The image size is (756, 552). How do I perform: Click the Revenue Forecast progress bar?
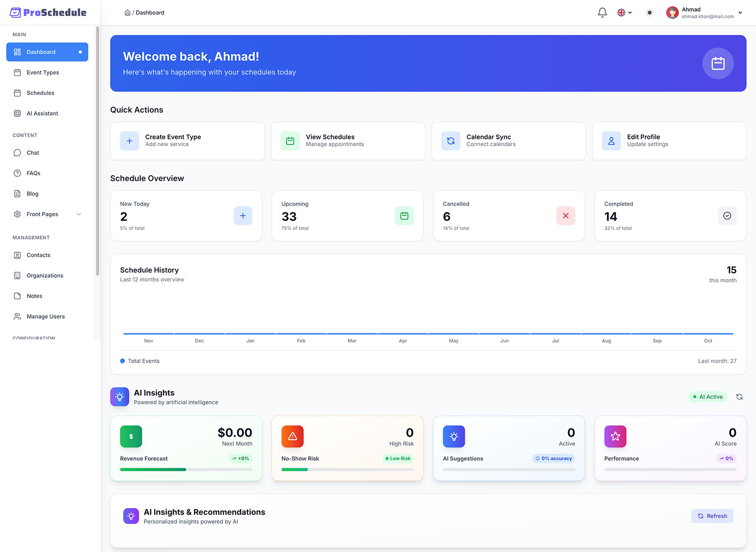click(186, 469)
